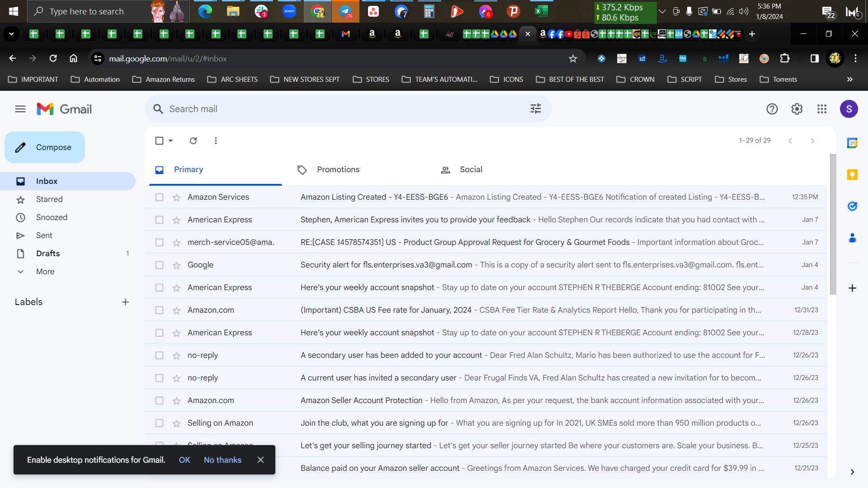Screen dimensions: 868x488
Task: Open Google Tasks side panel
Action: point(852,206)
